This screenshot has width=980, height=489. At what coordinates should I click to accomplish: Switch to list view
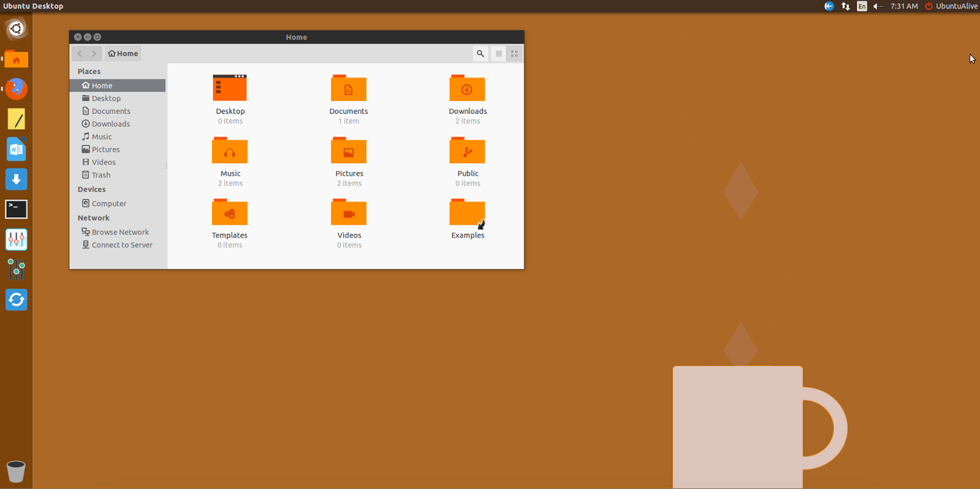(x=499, y=54)
